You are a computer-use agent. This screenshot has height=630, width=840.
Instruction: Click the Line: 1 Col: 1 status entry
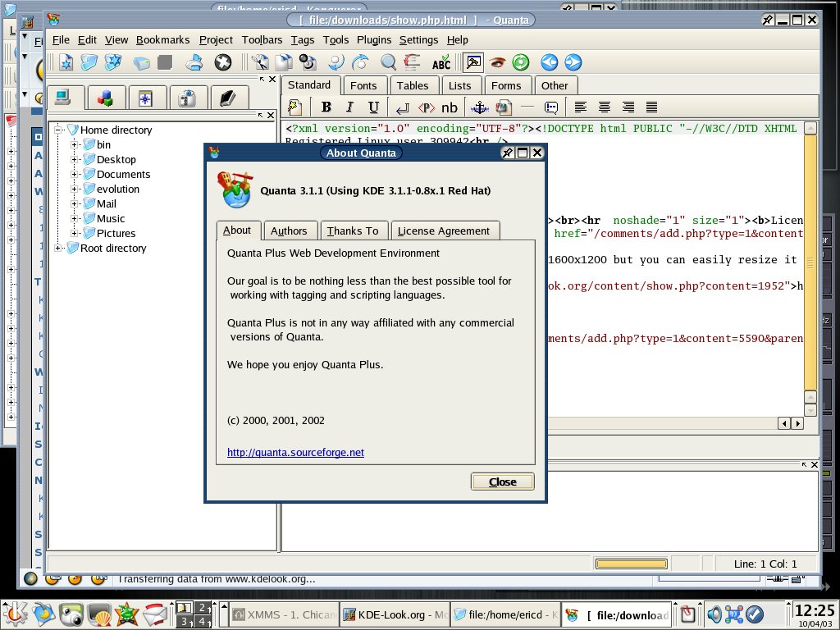pos(765,564)
